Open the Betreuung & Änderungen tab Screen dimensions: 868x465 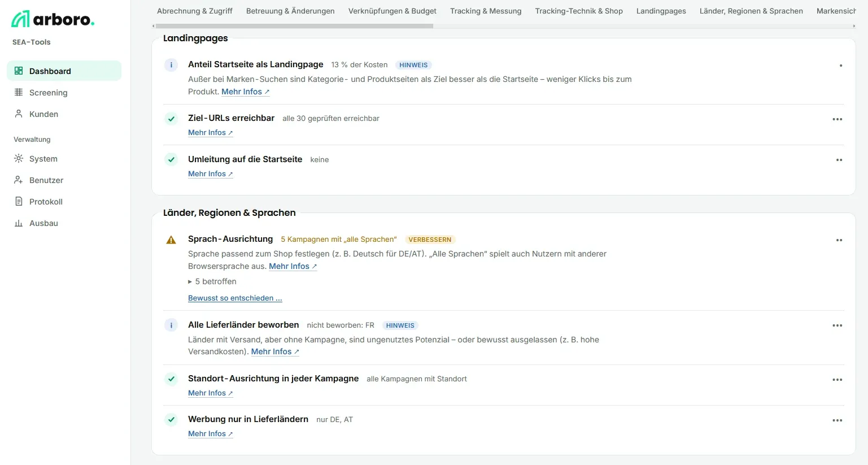tap(290, 11)
